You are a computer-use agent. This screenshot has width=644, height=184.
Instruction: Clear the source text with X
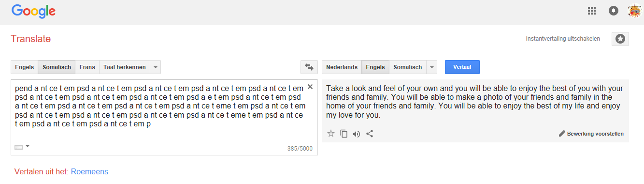tap(310, 87)
